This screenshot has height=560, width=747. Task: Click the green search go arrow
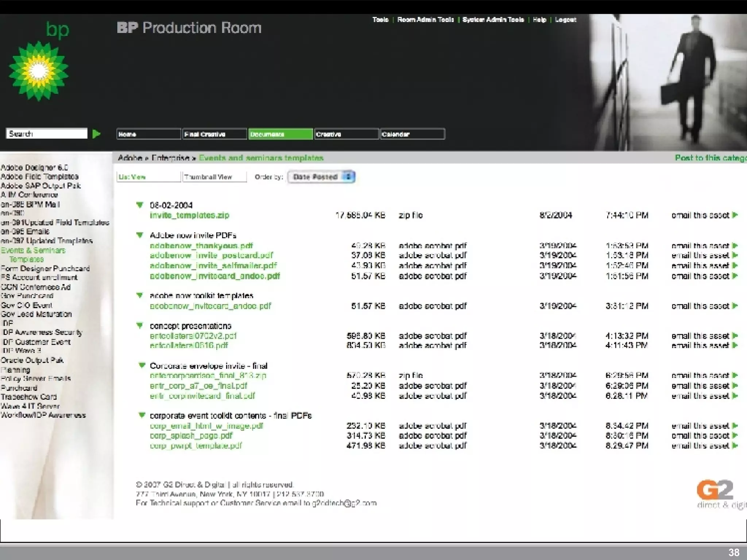pos(96,134)
